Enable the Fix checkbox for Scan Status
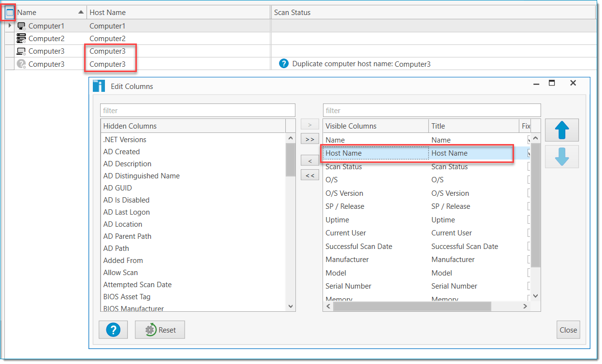 coord(529,167)
